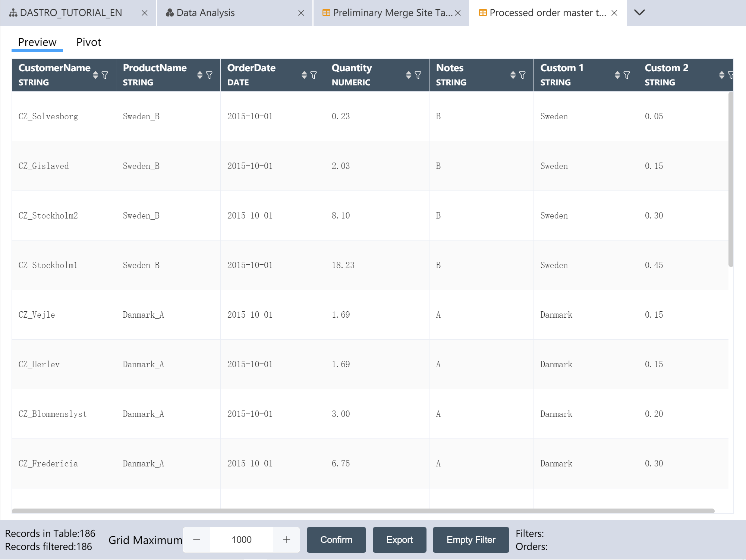Focus the Grid Maximum input field
746x560 pixels.
[242, 539]
